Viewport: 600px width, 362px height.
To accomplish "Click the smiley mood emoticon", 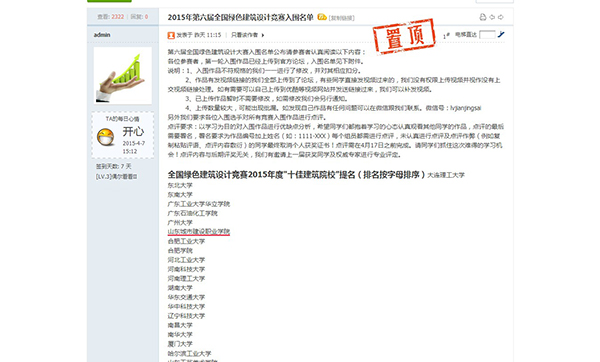I will [106, 137].
